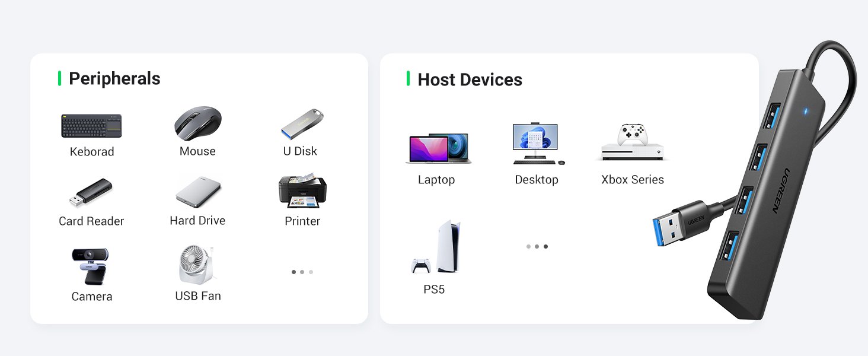Click the Hard Drive text label

197,220
